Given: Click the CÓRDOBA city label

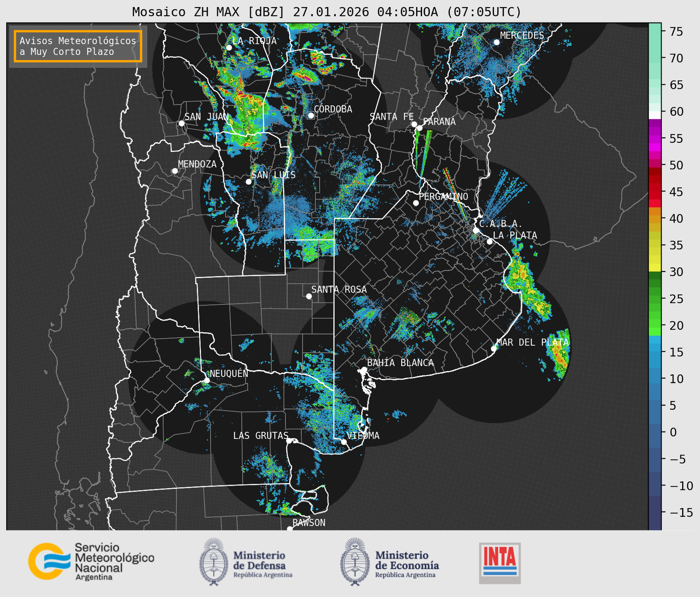Looking at the screenshot, I should point(333,109).
